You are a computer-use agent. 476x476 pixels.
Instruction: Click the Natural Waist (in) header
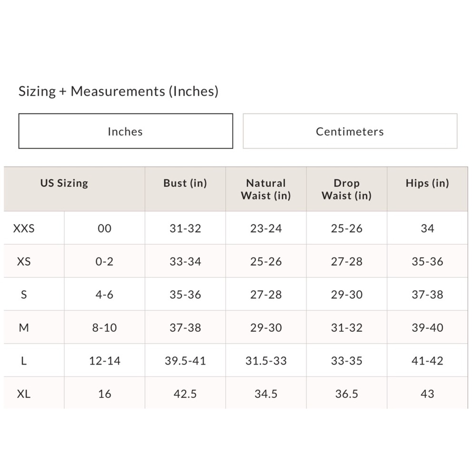click(266, 189)
